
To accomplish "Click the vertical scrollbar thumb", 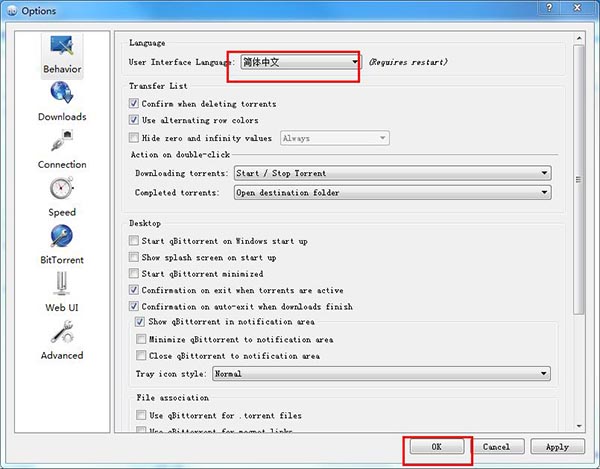I will 579,180.
